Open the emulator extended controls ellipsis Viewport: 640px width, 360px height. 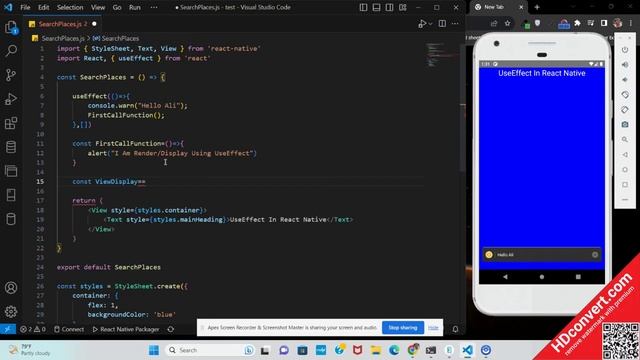625,200
